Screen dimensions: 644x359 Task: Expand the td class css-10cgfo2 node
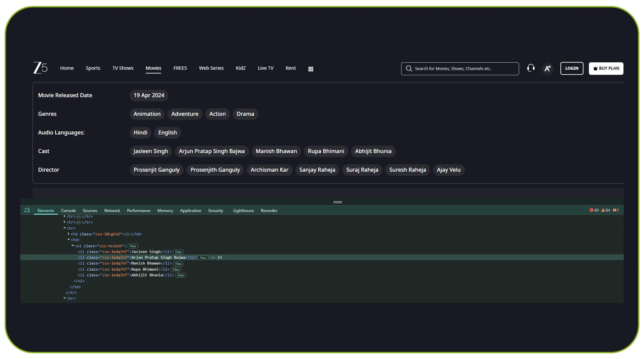click(x=68, y=234)
